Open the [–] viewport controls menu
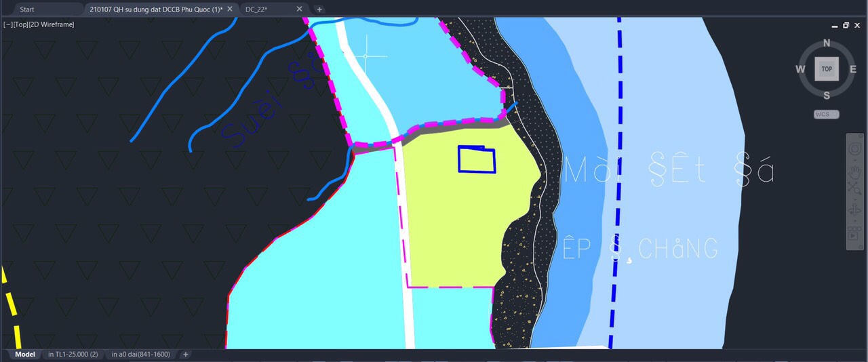The height and width of the screenshot is (362, 868). pos(7,24)
